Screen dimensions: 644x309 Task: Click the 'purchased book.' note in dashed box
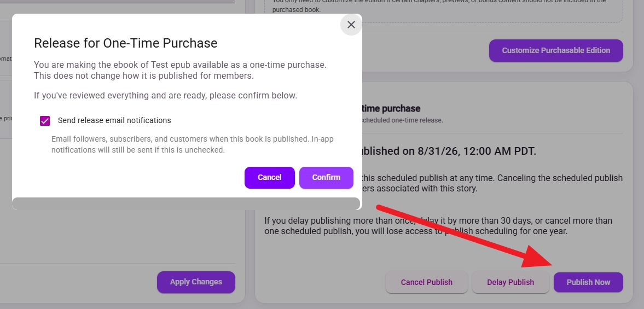pos(297,10)
